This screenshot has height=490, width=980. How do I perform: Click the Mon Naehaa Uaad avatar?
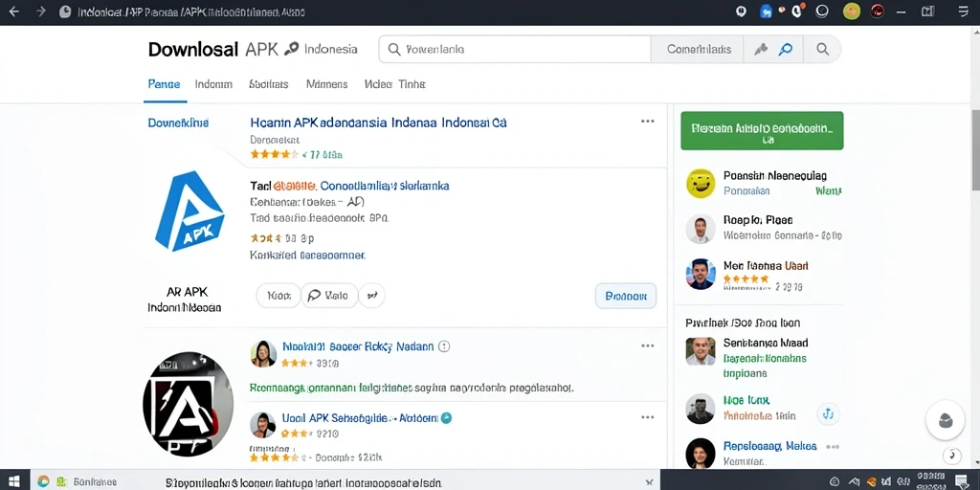tap(700, 274)
